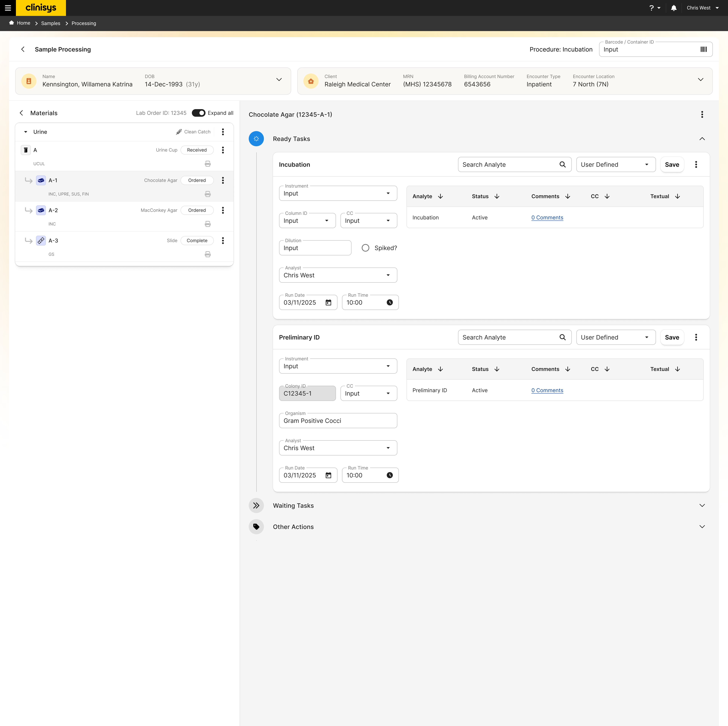
Task: Open container A more options
Action: coord(223,150)
